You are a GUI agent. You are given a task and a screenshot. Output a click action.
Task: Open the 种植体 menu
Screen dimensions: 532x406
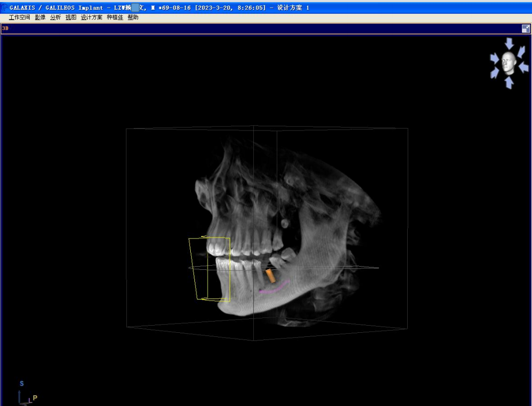coord(115,17)
